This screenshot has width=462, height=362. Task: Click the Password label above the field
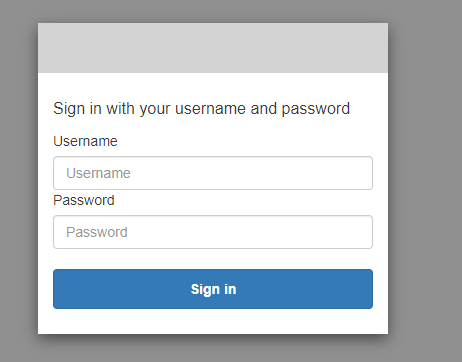coord(84,200)
